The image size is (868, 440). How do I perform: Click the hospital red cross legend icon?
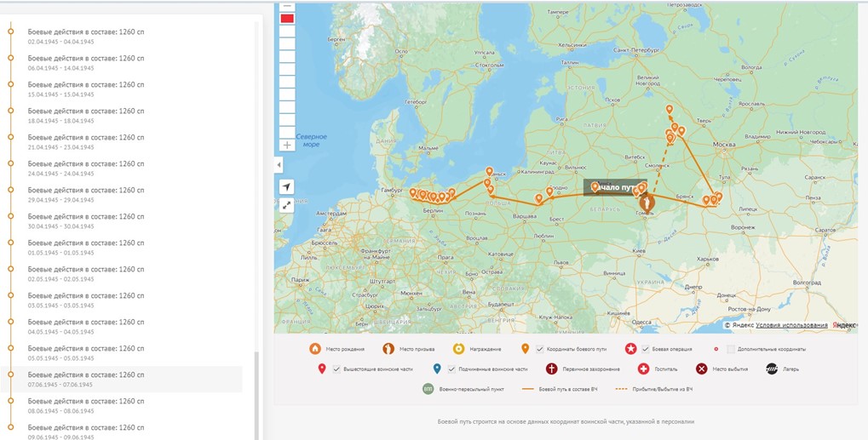tap(644, 369)
